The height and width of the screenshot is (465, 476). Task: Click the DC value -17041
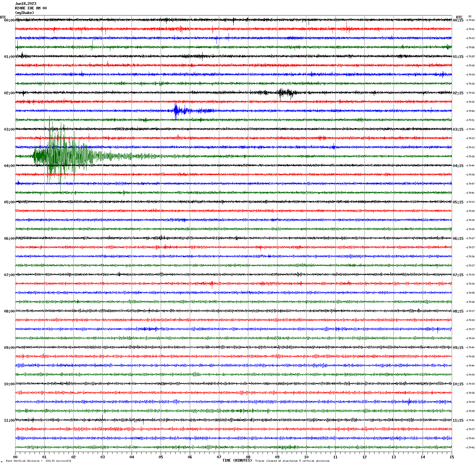[470, 193]
